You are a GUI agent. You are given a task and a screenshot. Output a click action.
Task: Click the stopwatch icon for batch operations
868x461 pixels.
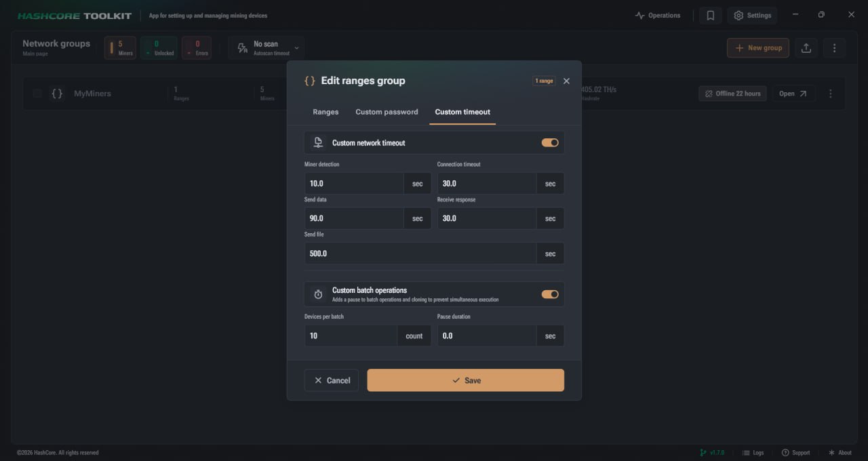click(x=318, y=294)
